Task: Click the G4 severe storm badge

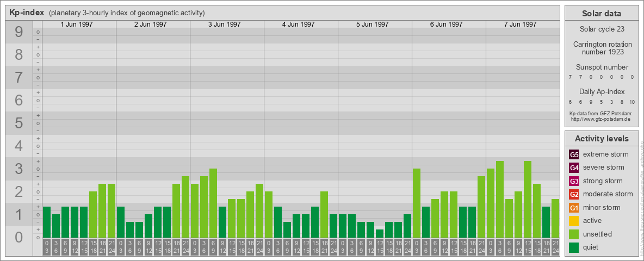Action: (x=574, y=167)
